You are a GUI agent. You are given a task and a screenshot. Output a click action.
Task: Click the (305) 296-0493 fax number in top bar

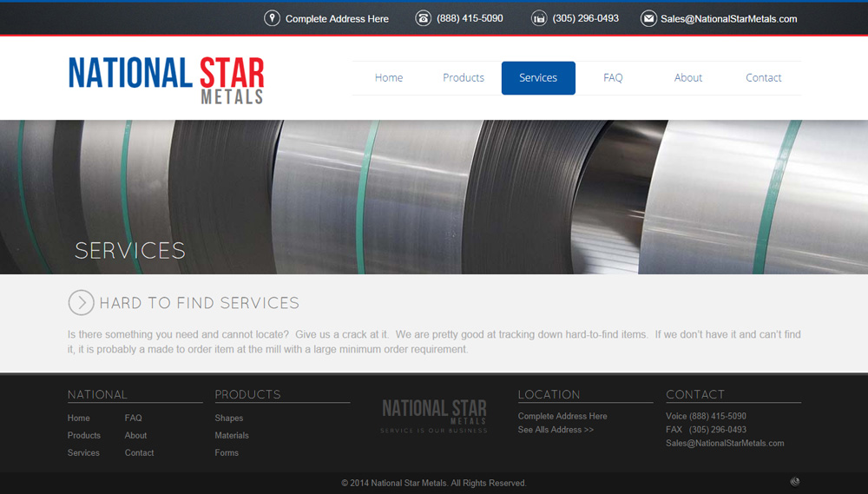tap(586, 18)
